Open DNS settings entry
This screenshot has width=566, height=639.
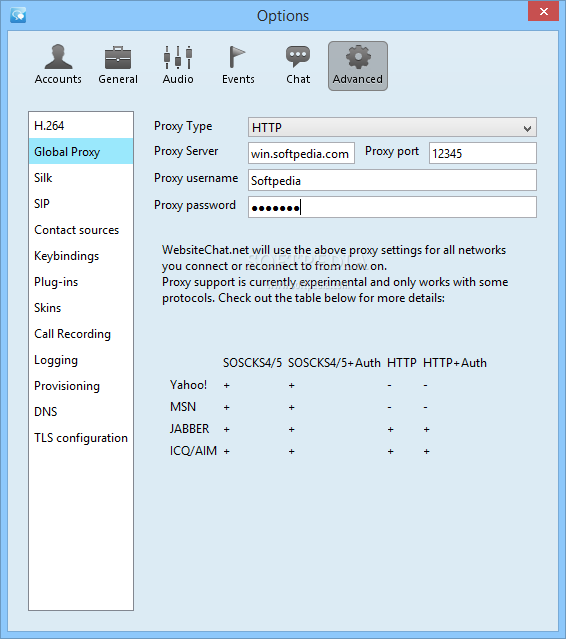(81, 412)
